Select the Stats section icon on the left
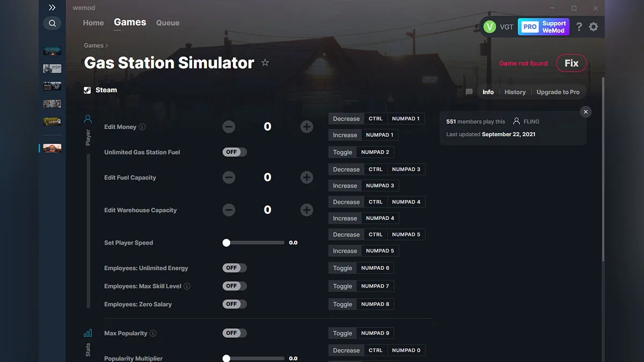 [87, 333]
